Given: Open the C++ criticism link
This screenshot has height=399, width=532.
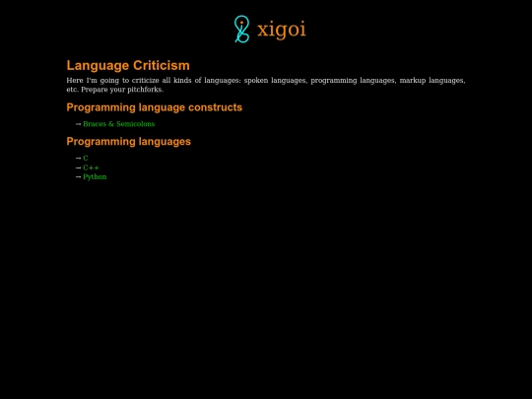Looking at the screenshot, I should tap(91, 167).
